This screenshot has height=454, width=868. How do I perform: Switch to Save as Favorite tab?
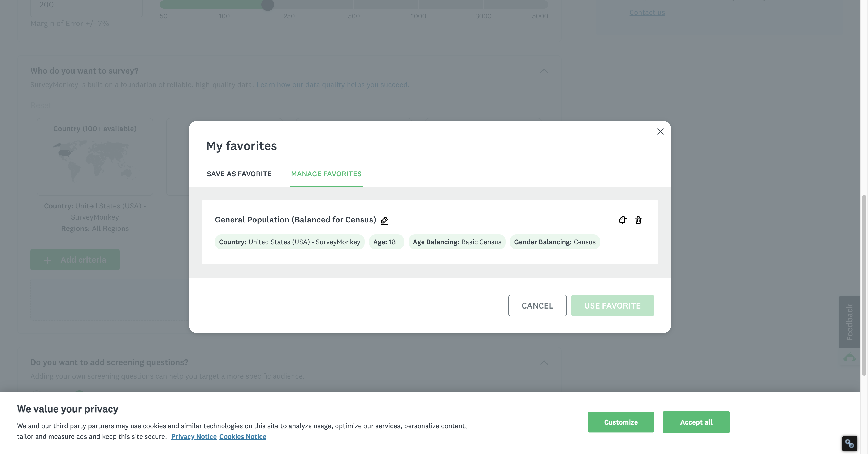coord(239,174)
